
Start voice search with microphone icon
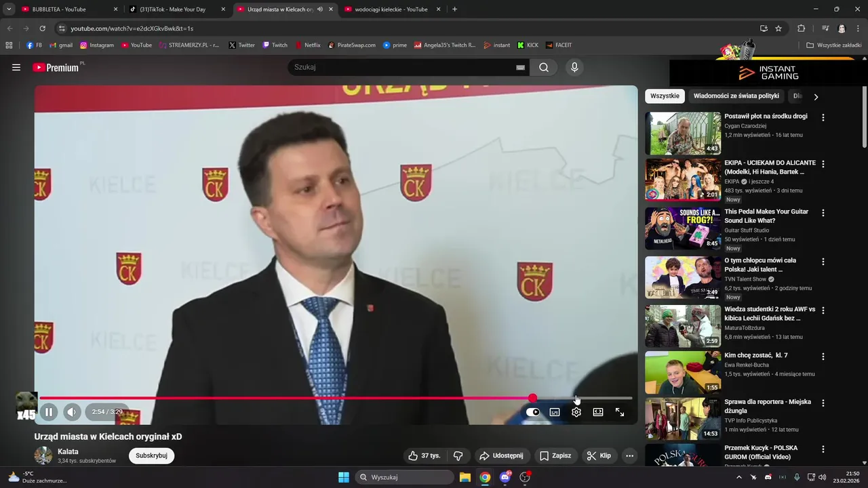(x=574, y=67)
